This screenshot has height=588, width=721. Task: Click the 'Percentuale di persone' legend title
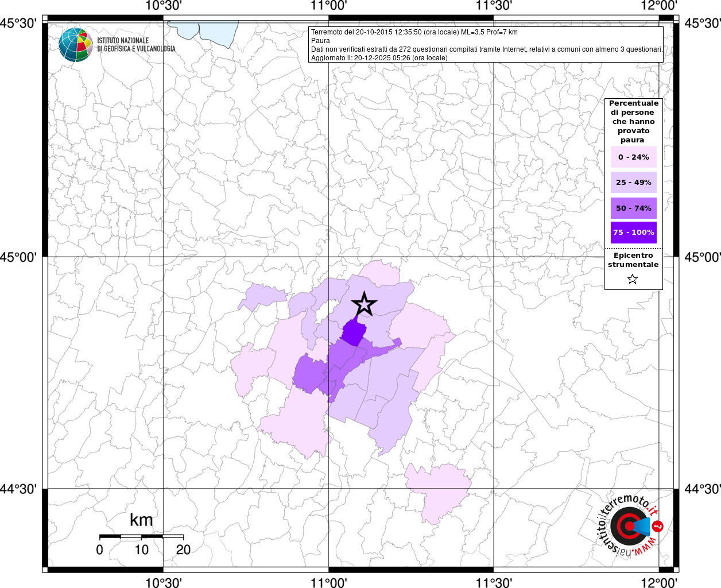(x=633, y=121)
